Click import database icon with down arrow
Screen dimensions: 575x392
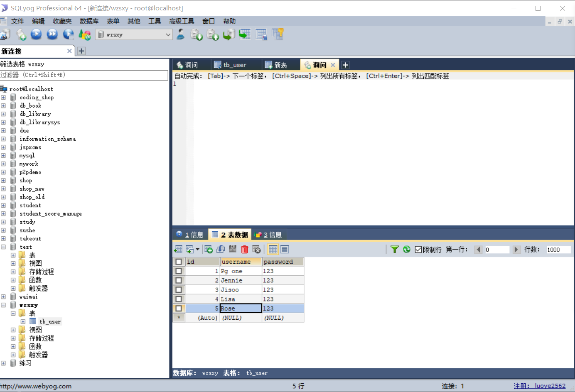197,35
